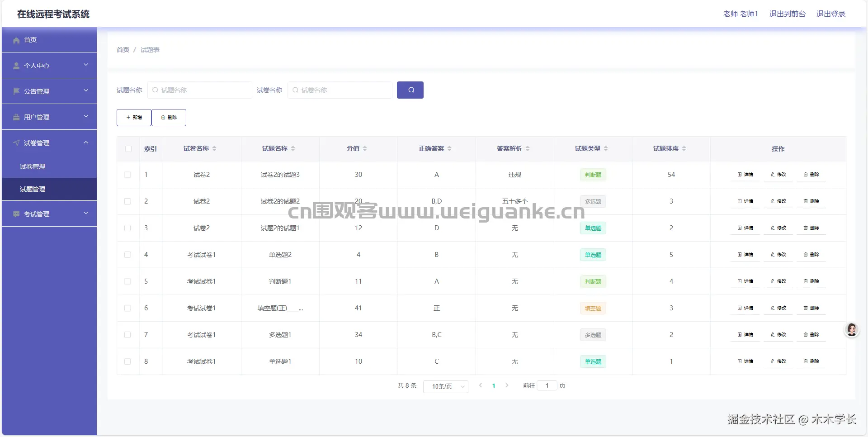The height and width of the screenshot is (437, 868).
Task: Expand the 用户管理 menu chevron
Action: tap(86, 116)
